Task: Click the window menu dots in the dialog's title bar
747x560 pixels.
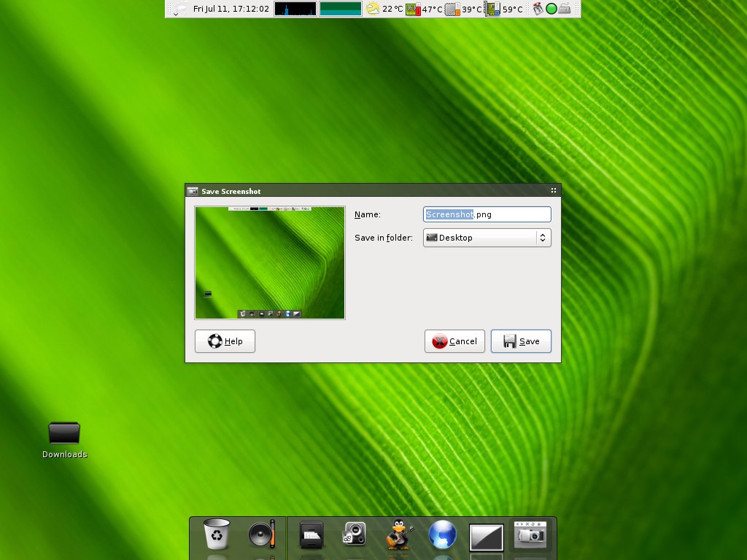Action: point(553,190)
